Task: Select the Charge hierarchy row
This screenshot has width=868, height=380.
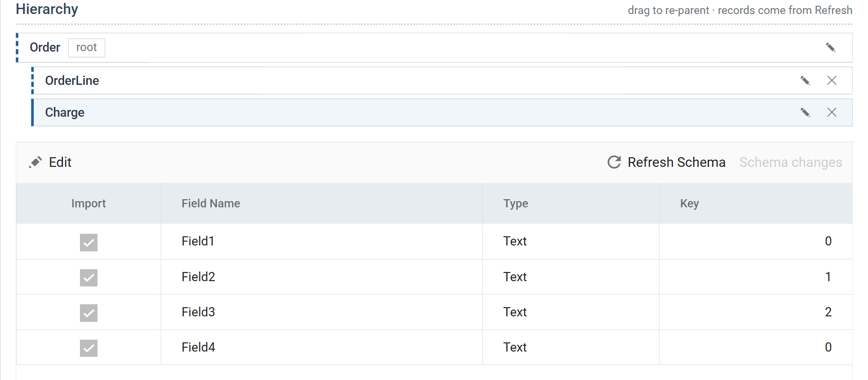Action: pos(442,112)
